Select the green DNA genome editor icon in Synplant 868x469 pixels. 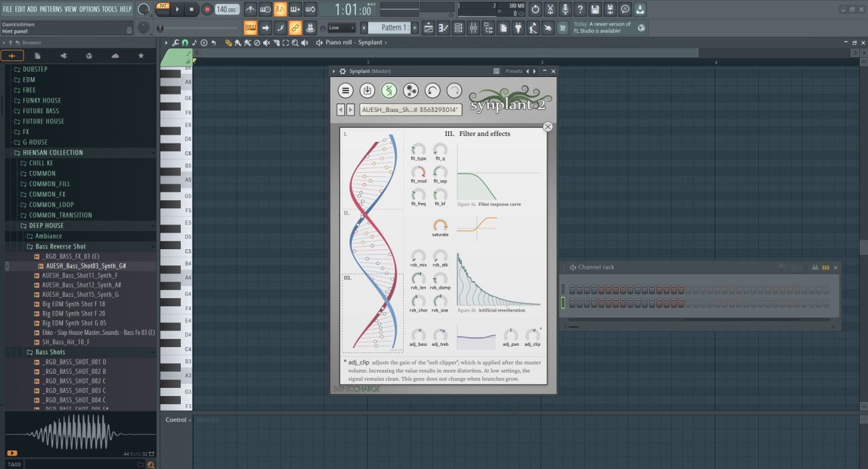[388, 90]
